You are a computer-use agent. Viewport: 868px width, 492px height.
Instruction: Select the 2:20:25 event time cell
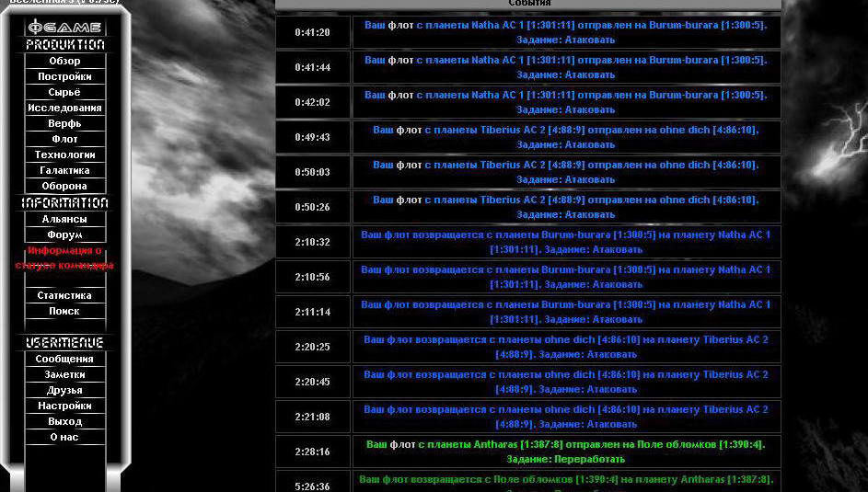pos(313,347)
